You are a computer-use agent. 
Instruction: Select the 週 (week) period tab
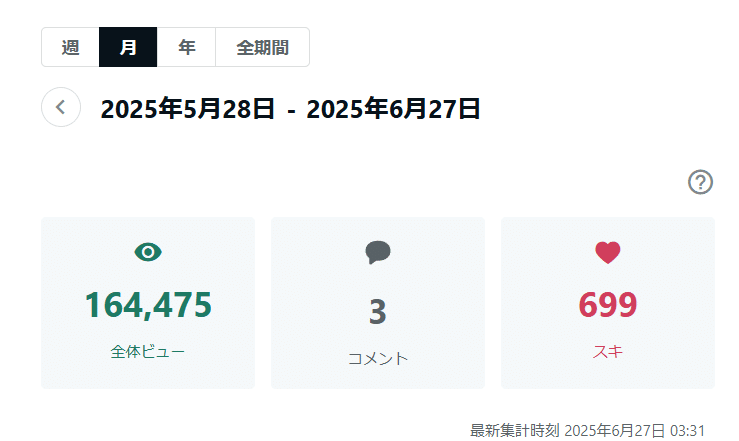coord(70,47)
